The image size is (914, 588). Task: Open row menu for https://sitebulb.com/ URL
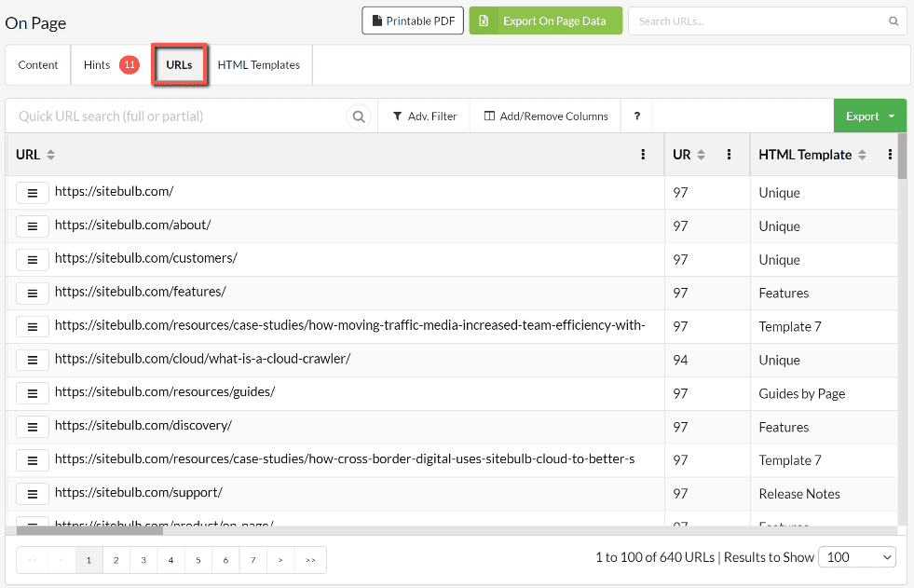pos(32,193)
